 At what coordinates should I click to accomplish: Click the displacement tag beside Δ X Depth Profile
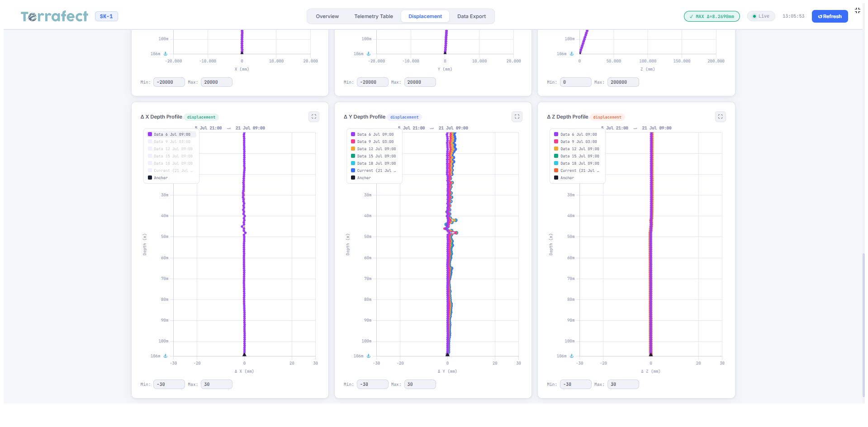click(x=201, y=117)
